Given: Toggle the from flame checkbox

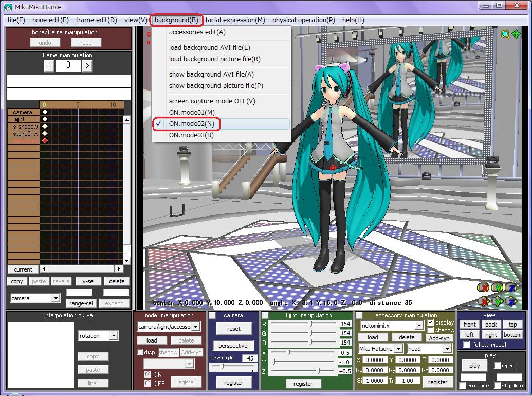Looking at the screenshot, I should (463, 386).
